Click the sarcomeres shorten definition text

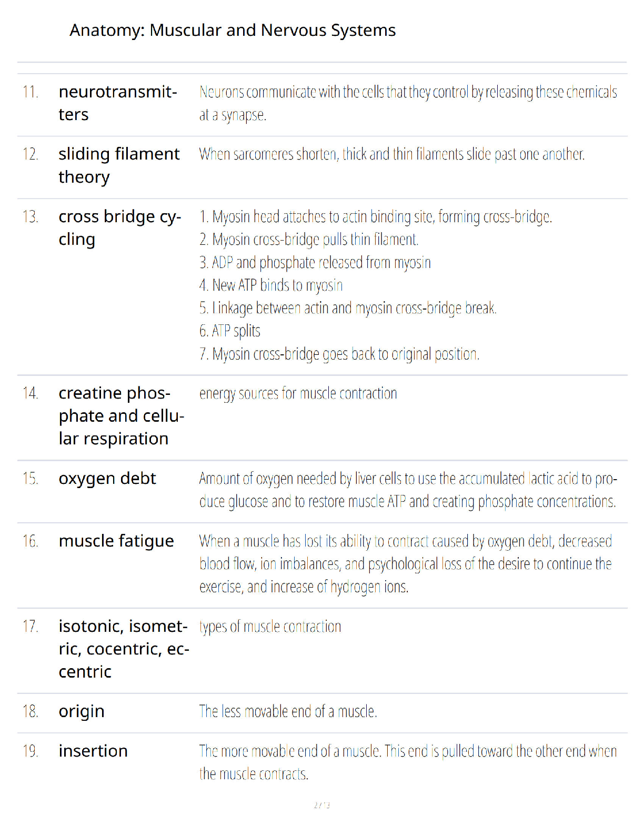[x=392, y=154]
